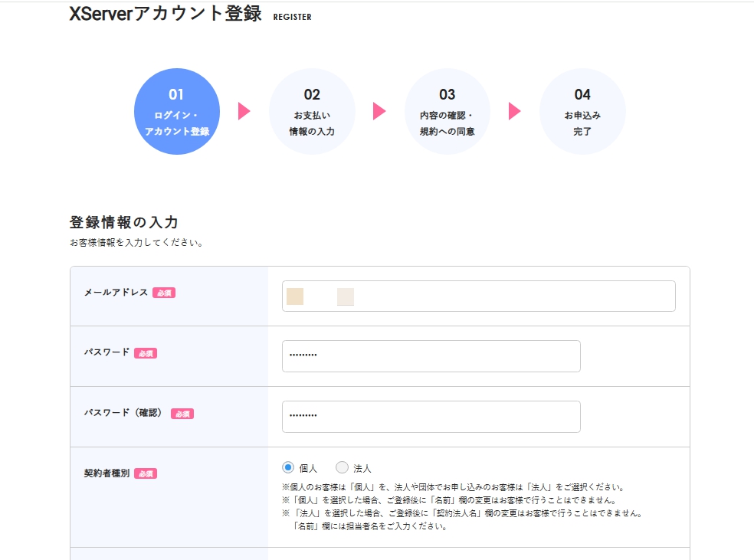Click the 必須 badge next to メールアドレス
The width and height of the screenshot is (754, 560).
(165, 293)
